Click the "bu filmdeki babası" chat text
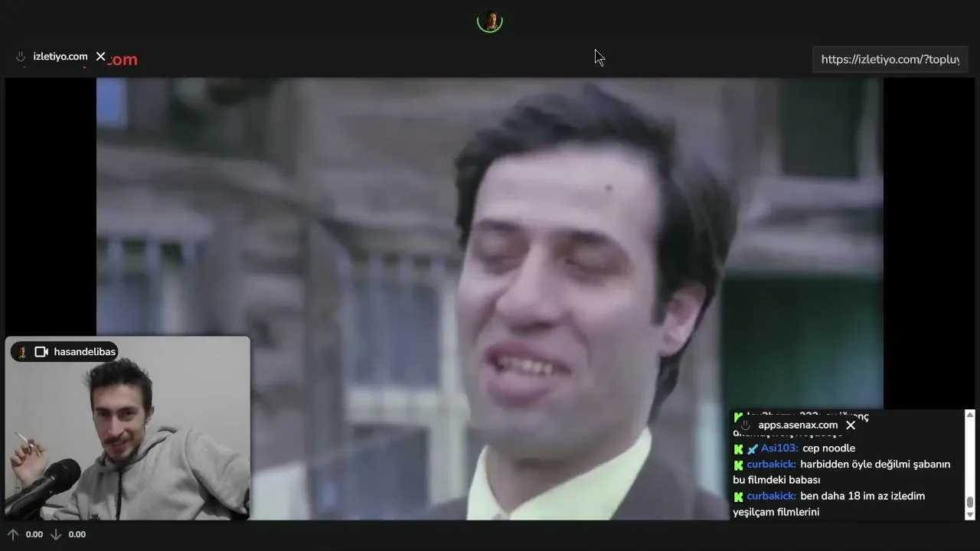 [776, 480]
